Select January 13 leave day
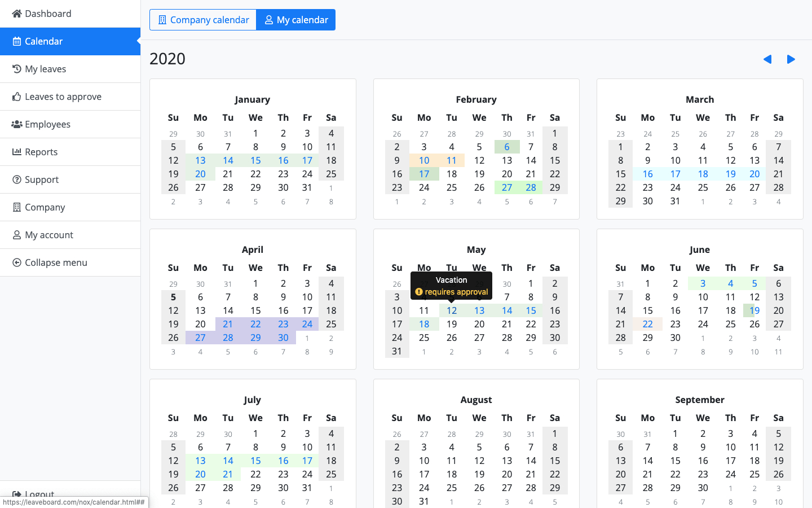812x508 pixels. coord(200,160)
